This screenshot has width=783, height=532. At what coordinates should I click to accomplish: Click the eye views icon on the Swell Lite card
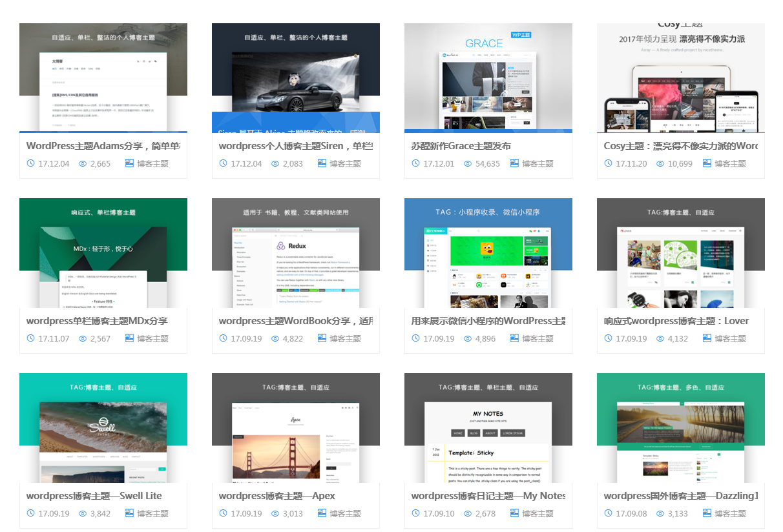pyautogui.click(x=83, y=513)
